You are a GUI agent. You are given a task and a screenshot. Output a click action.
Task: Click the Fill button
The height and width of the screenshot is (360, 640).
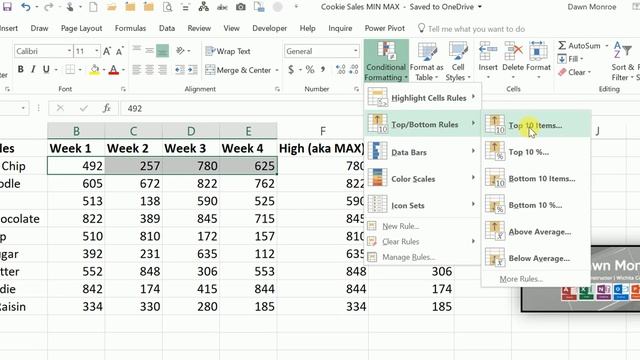(569, 59)
